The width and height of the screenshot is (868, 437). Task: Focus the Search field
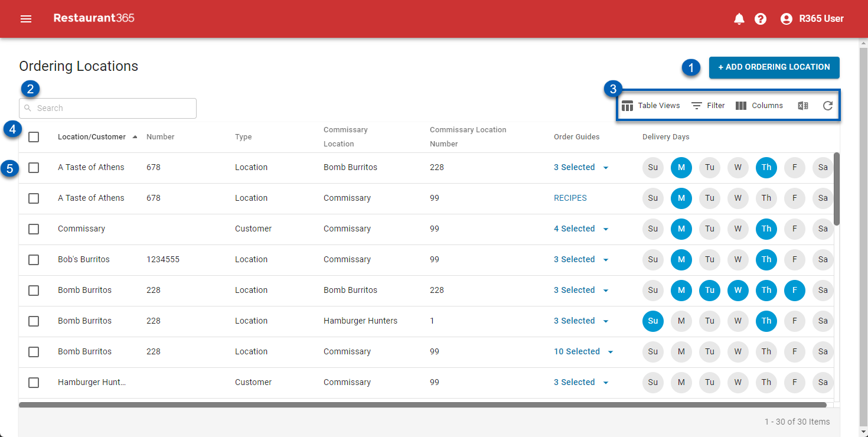[x=107, y=108]
